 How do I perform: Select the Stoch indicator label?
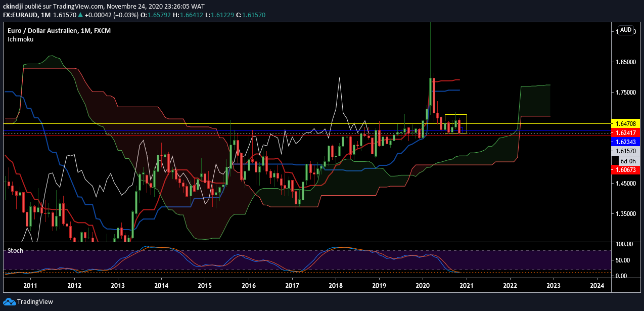pos(15,250)
